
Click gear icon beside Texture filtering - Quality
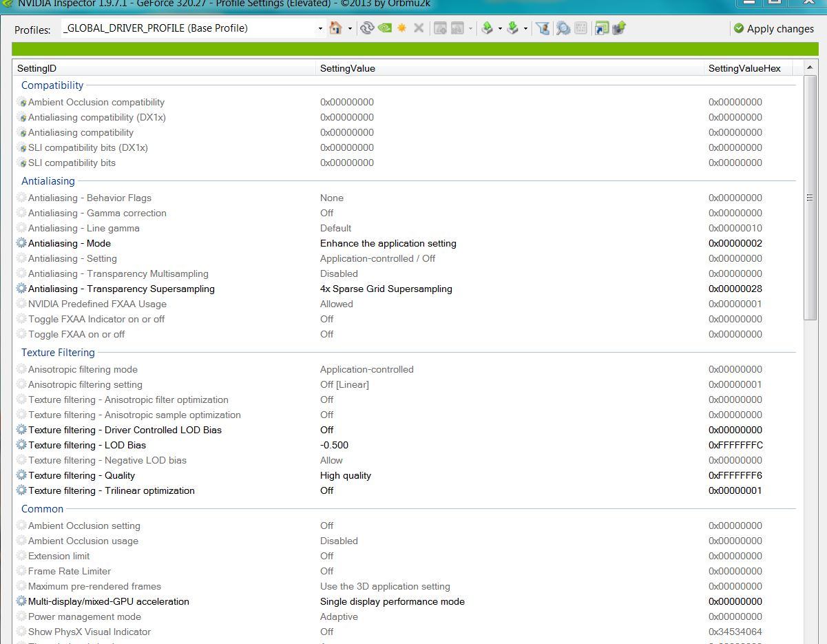21,475
